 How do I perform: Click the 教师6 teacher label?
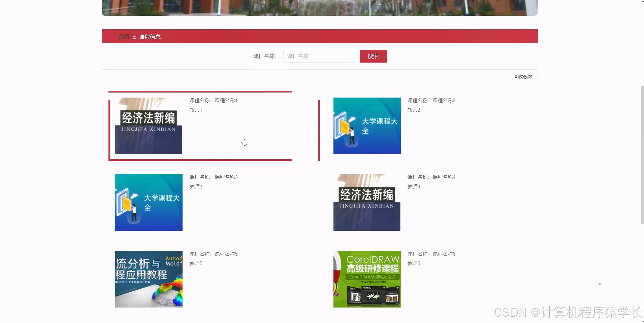tap(413, 263)
